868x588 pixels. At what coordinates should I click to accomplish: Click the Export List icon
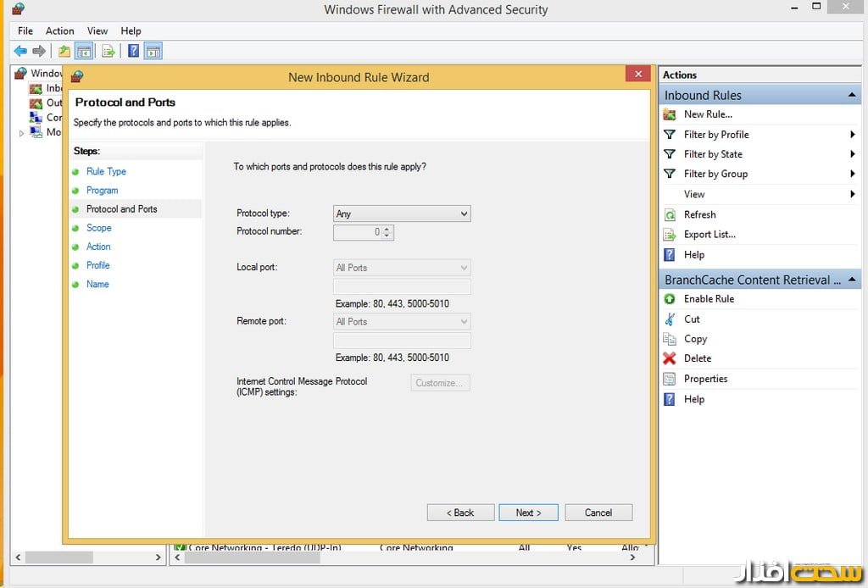coord(670,235)
